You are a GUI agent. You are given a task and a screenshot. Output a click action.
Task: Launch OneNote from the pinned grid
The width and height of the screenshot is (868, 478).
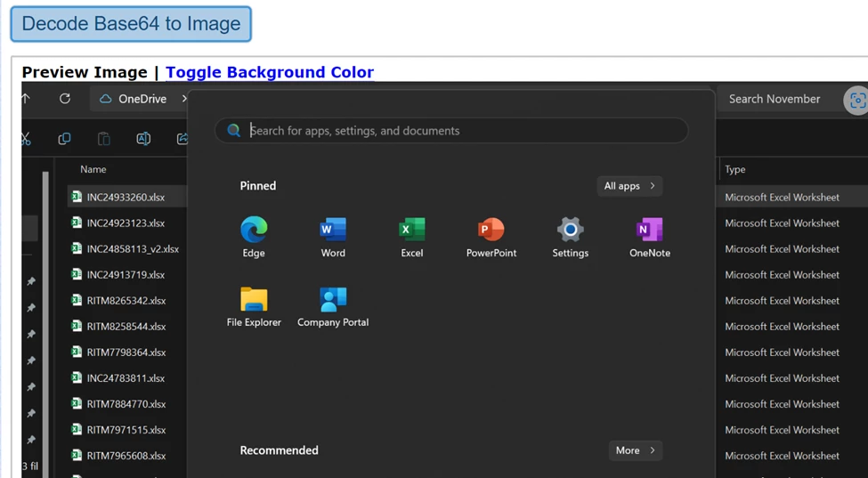pyautogui.click(x=649, y=237)
